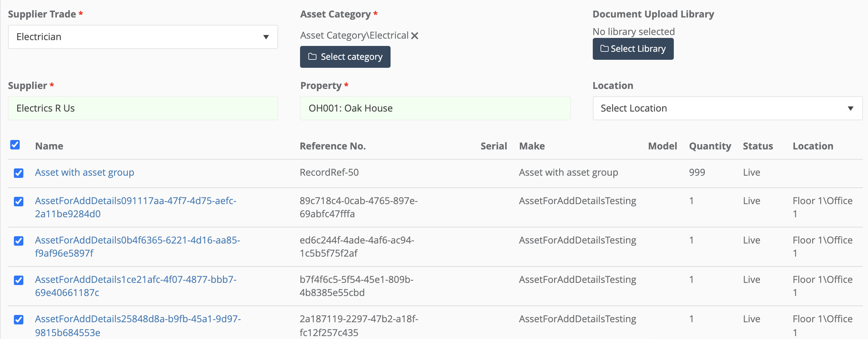The width and height of the screenshot is (868, 339).
Task: Click the Serial column header
Action: point(494,146)
